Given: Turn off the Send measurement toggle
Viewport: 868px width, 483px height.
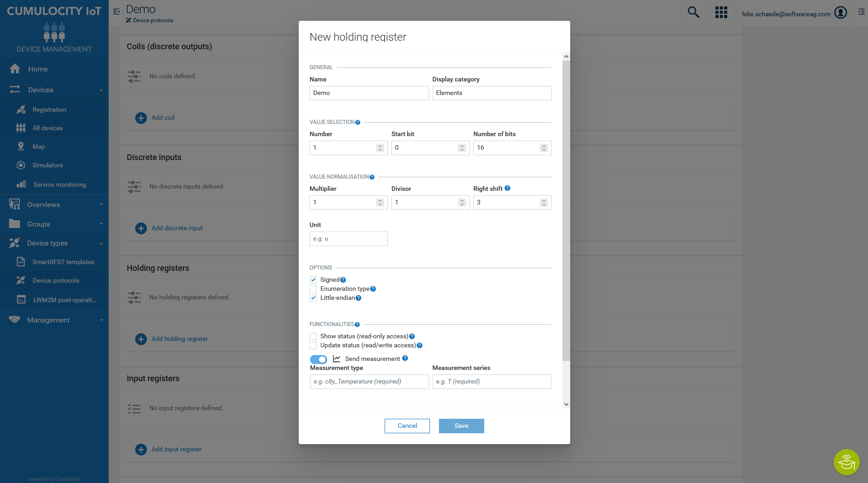Looking at the screenshot, I should [319, 359].
